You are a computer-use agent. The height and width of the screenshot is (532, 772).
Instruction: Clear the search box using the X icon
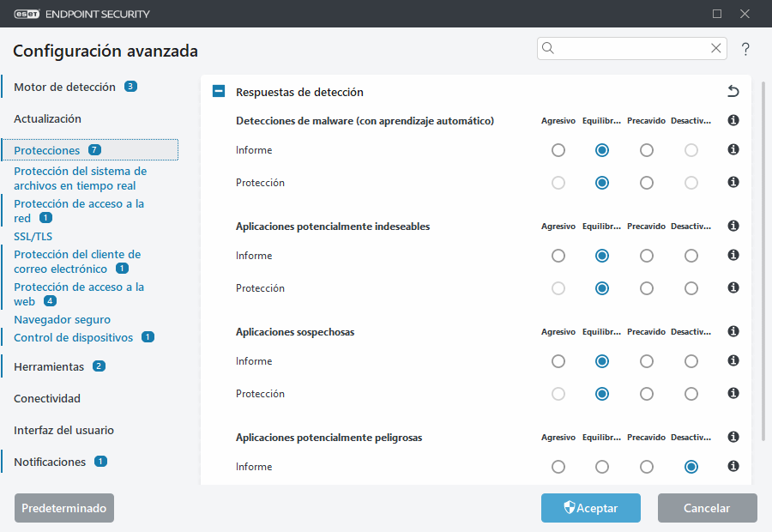[715, 48]
